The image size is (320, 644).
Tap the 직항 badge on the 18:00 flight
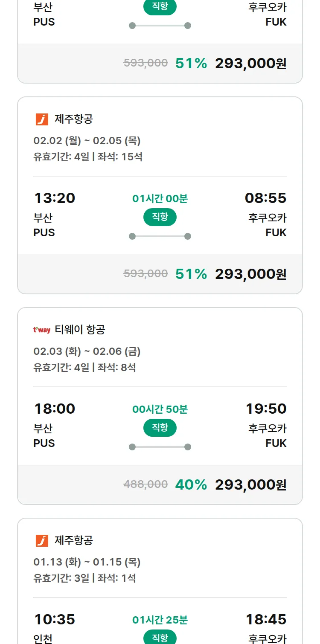coord(160,428)
